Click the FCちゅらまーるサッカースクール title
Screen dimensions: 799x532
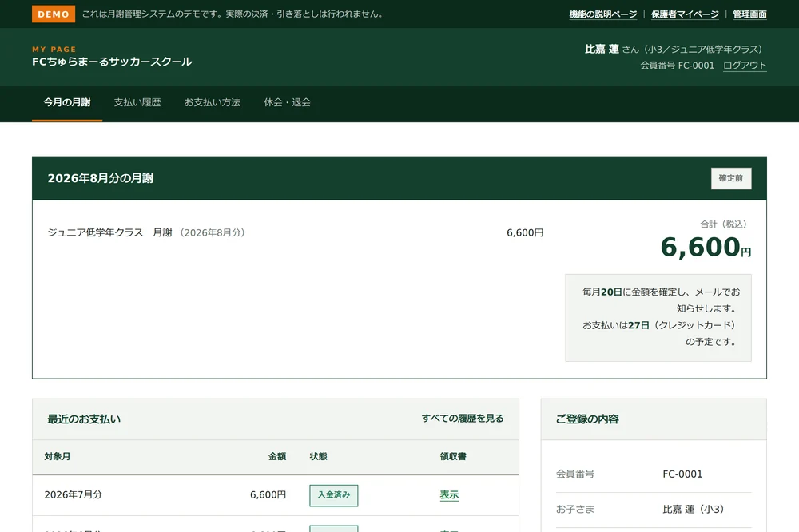click(x=112, y=62)
